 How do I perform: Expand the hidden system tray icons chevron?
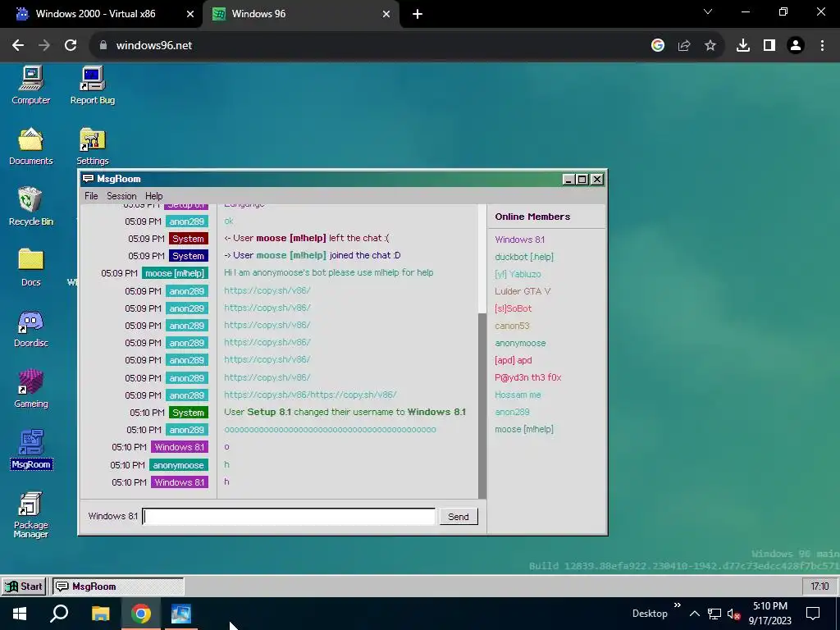point(694,614)
